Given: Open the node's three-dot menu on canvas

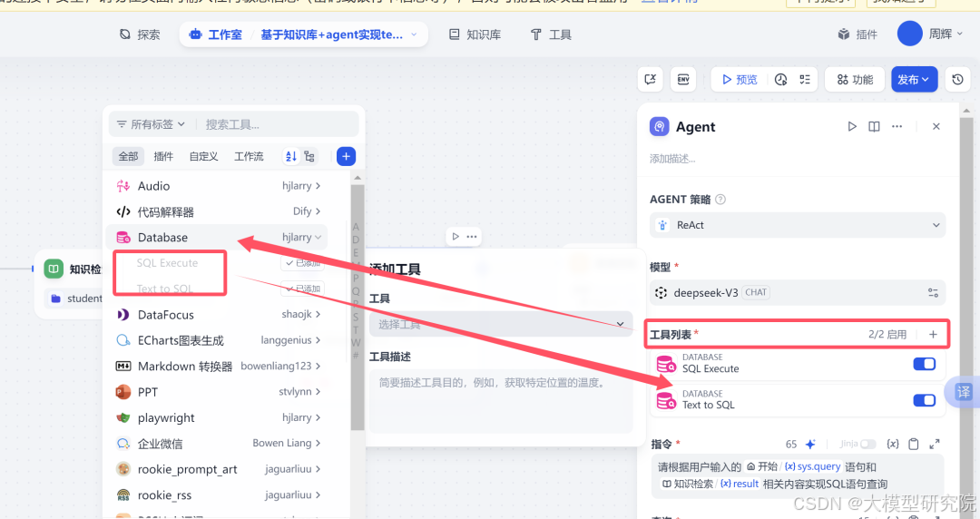Looking at the screenshot, I should (472, 237).
